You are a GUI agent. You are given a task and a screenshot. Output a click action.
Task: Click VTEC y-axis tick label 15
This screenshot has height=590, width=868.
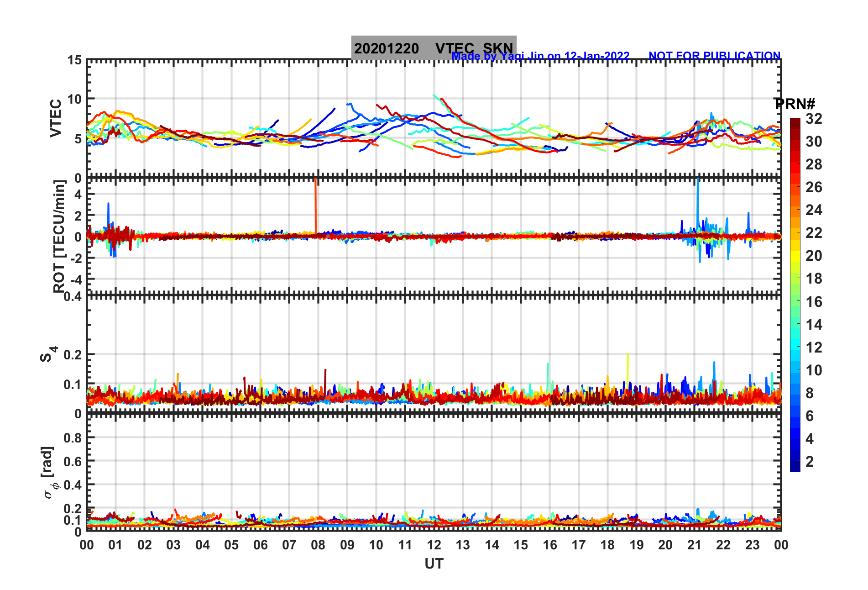point(74,60)
